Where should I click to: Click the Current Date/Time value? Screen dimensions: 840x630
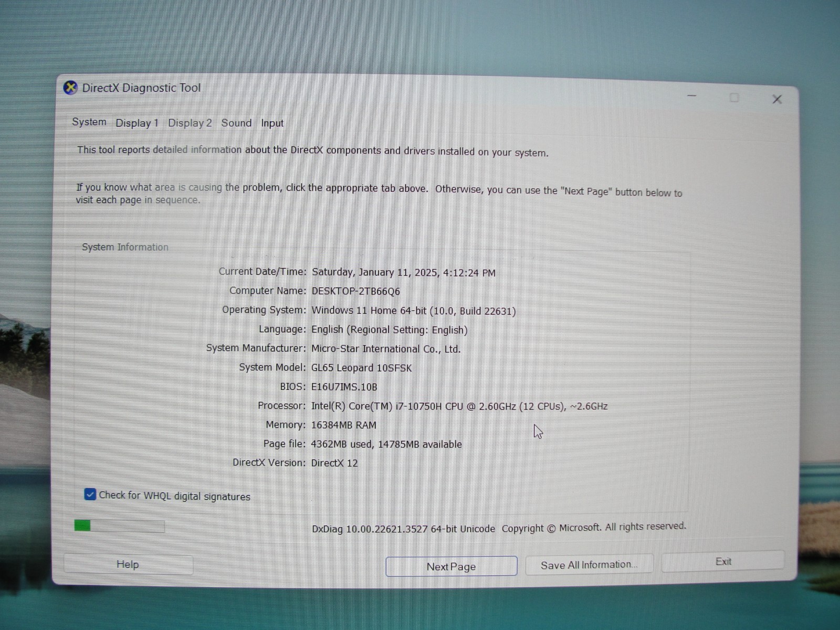click(x=403, y=272)
